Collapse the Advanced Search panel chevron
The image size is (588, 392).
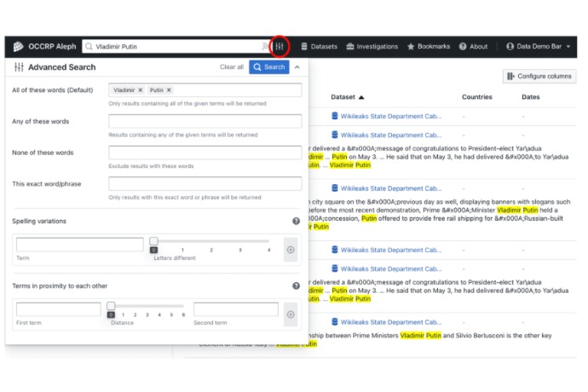tap(297, 67)
